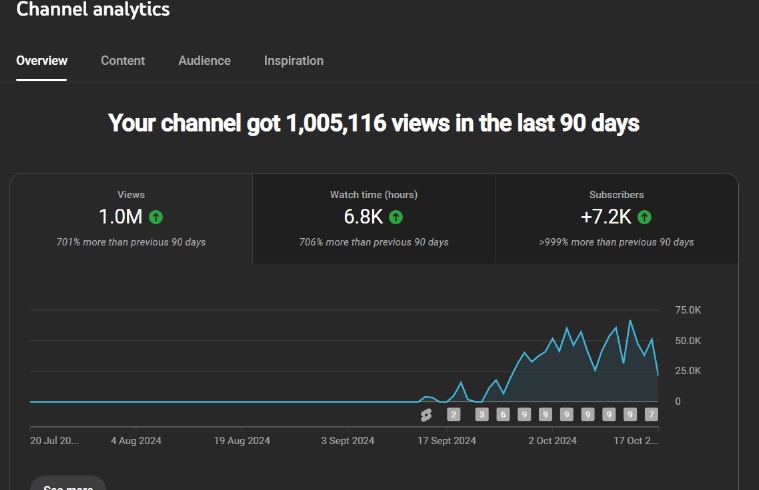Click the '4 Aug 2024' date label

[x=136, y=441]
